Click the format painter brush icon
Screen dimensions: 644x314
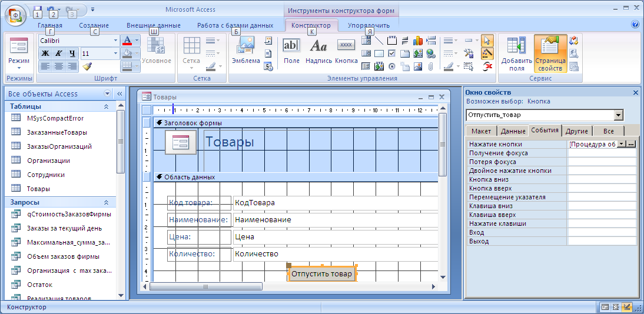pyautogui.click(x=87, y=66)
